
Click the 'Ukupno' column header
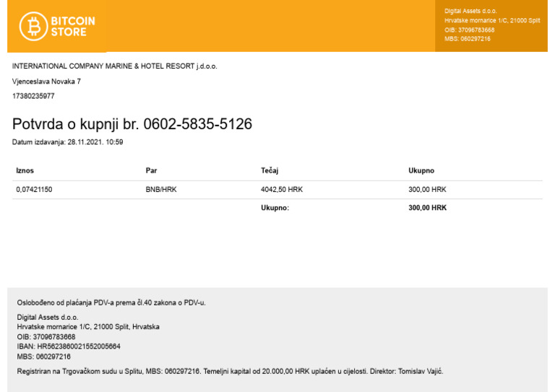pyautogui.click(x=421, y=170)
